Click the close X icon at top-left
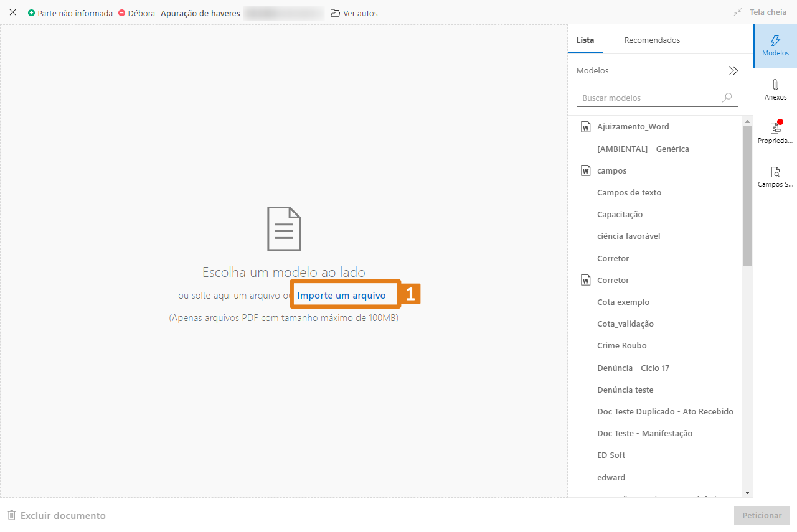This screenshot has height=532, width=797. click(x=12, y=12)
